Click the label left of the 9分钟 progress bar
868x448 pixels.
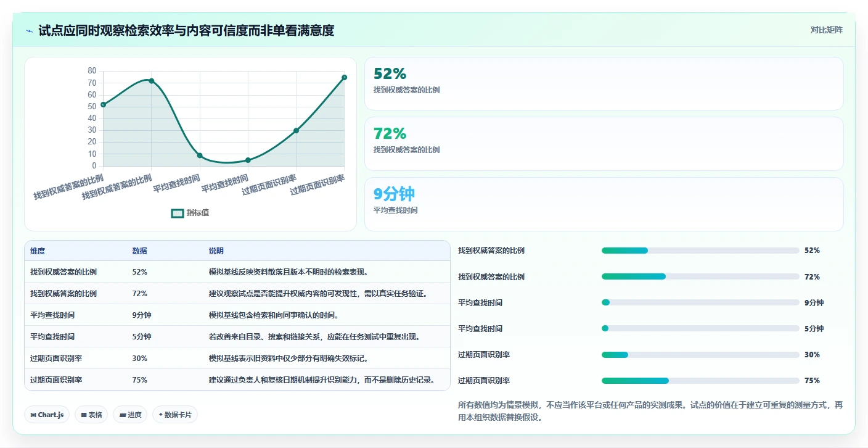[480, 302]
